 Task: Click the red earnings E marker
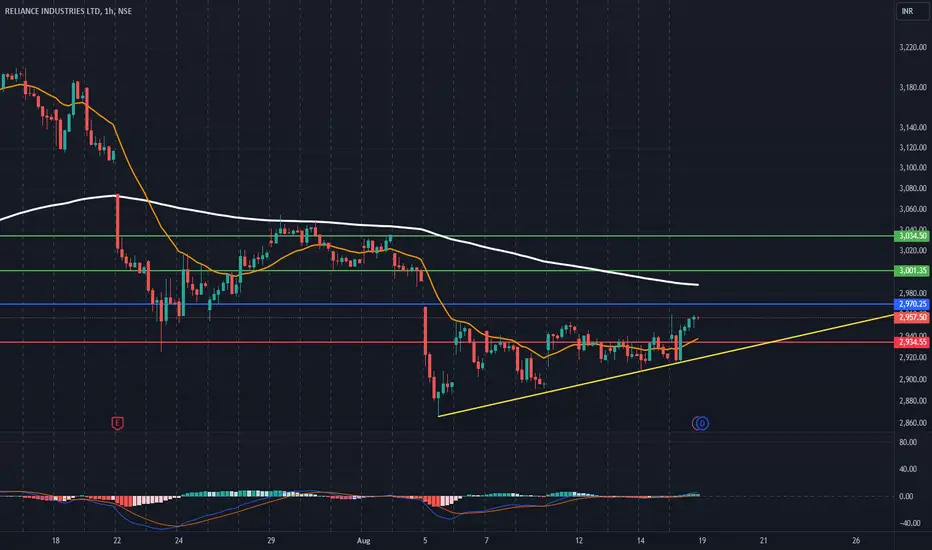pos(118,423)
